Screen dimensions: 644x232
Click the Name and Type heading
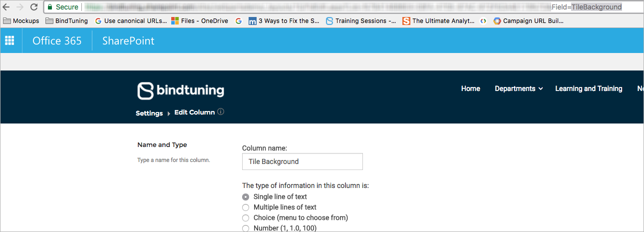[162, 145]
